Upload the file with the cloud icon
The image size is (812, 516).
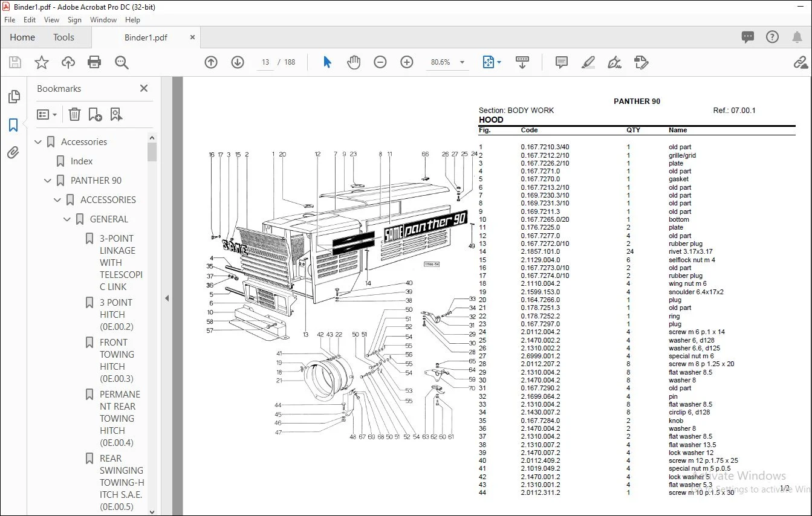pyautogui.click(x=68, y=62)
